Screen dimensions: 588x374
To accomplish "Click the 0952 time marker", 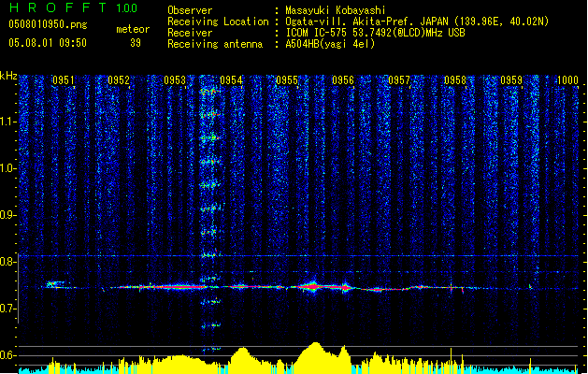I will pyautogui.click(x=119, y=80).
